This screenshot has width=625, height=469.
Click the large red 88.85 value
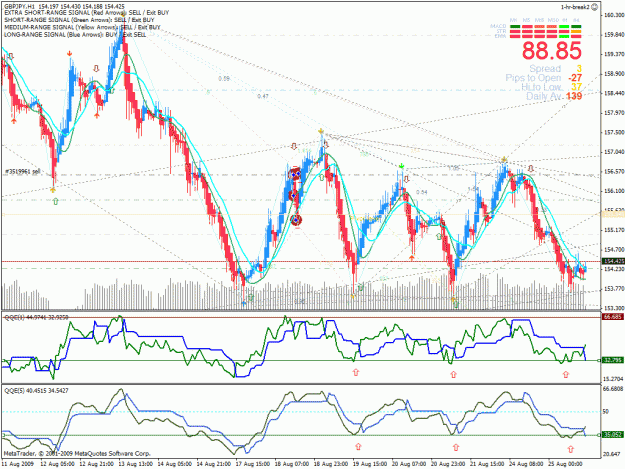552,51
